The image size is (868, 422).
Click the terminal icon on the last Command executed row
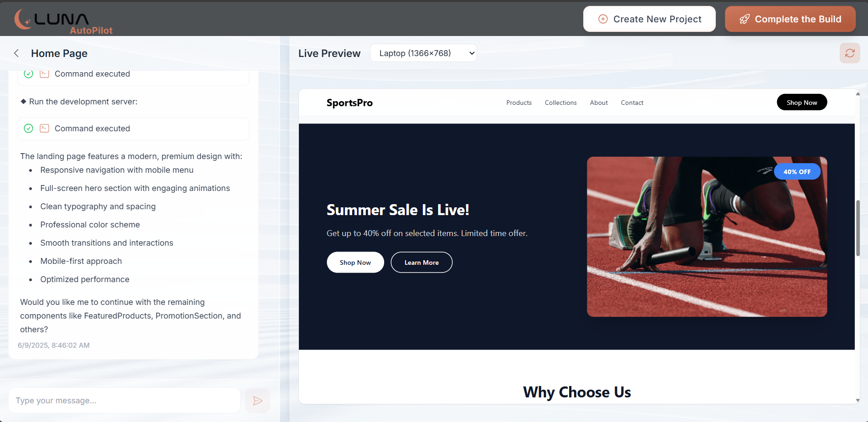tap(44, 129)
